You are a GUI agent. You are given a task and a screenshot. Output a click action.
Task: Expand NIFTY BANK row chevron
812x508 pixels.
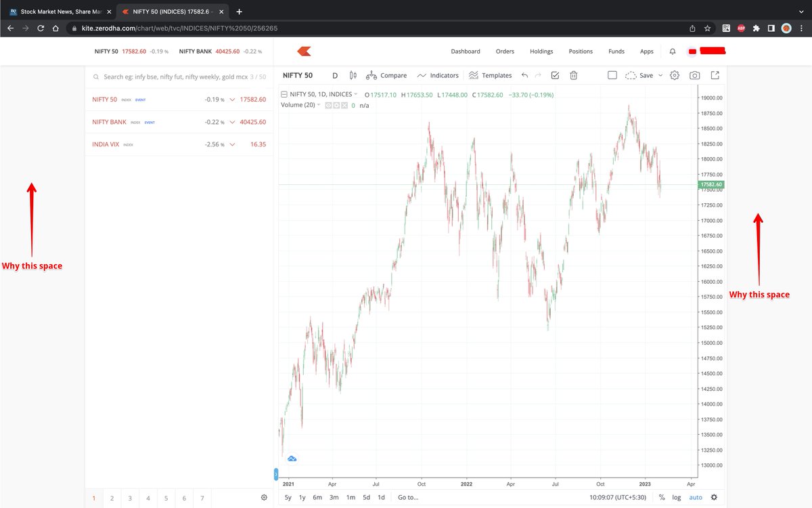[x=232, y=122]
